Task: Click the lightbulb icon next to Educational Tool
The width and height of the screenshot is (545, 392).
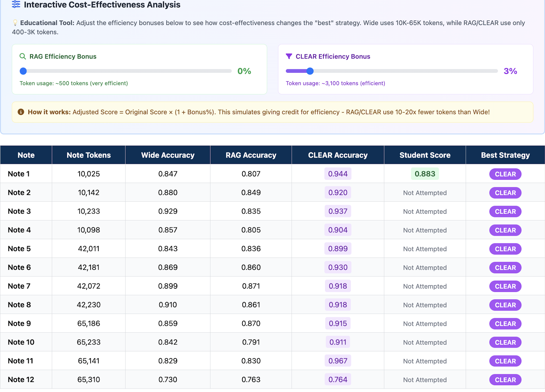Action: [15, 23]
